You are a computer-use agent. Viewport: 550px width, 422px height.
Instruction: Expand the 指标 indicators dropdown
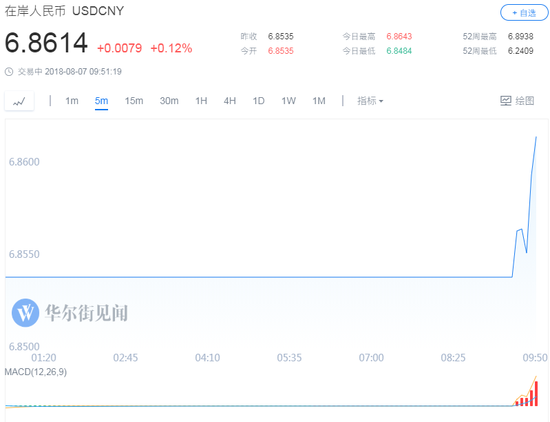tap(370, 101)
